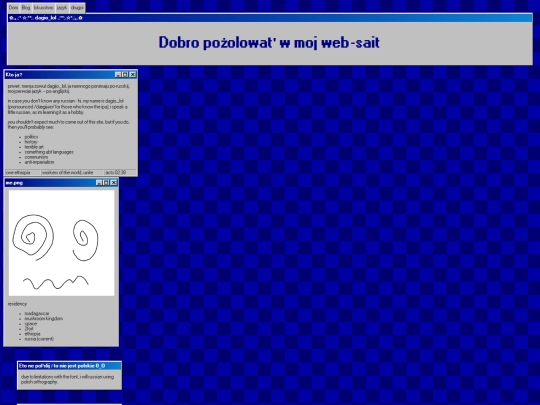The image size is (540, 405).
Task: Select "something abt languages" list item
Action: [x=49, y=152]
